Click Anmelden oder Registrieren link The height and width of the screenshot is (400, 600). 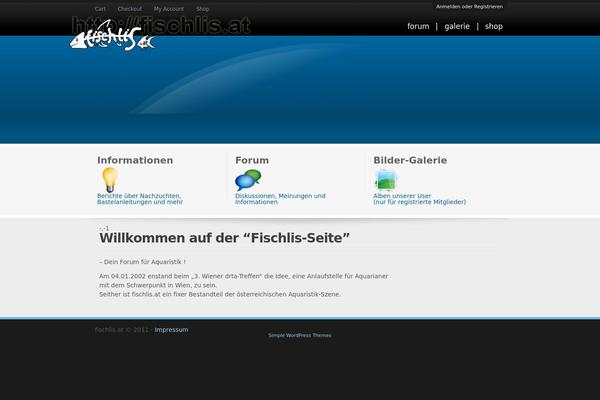click(469, 7)
